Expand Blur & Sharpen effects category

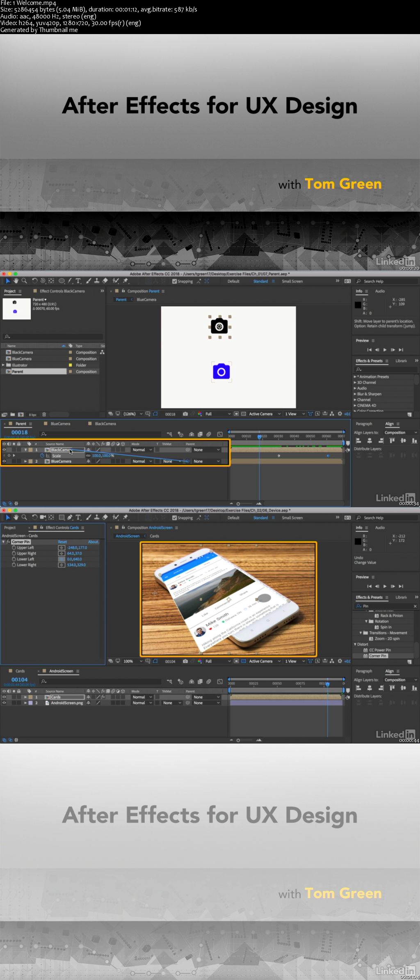[355, 394]
